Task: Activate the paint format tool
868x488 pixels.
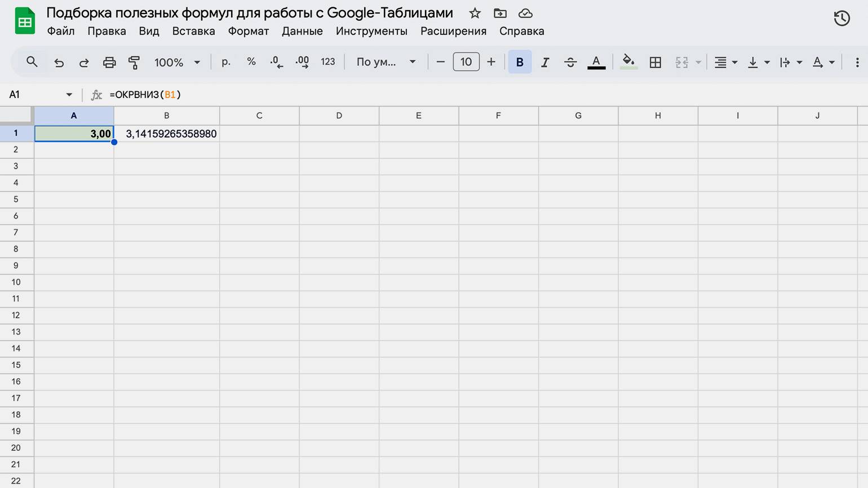Action: coord(134,63)
